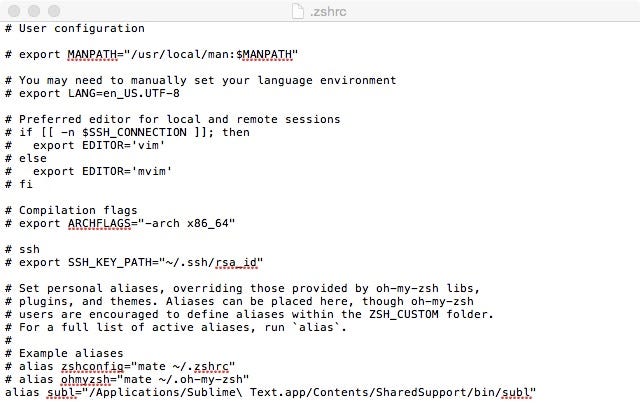Click the alias subl Sublime Text line
This screenshot has height=412, width=640.
pyautogui.click(x=270, y=392)
